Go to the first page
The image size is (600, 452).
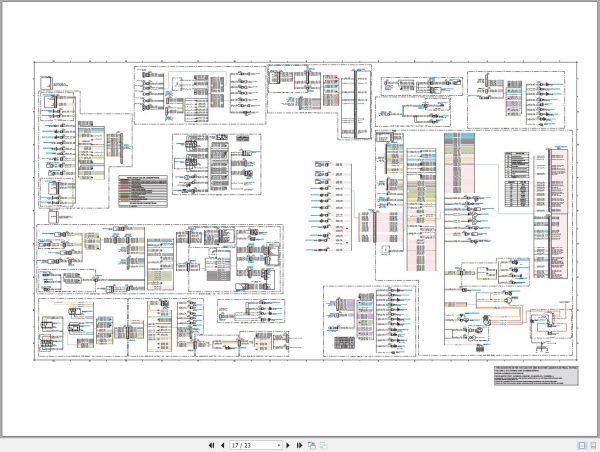[x=211, y=445]
